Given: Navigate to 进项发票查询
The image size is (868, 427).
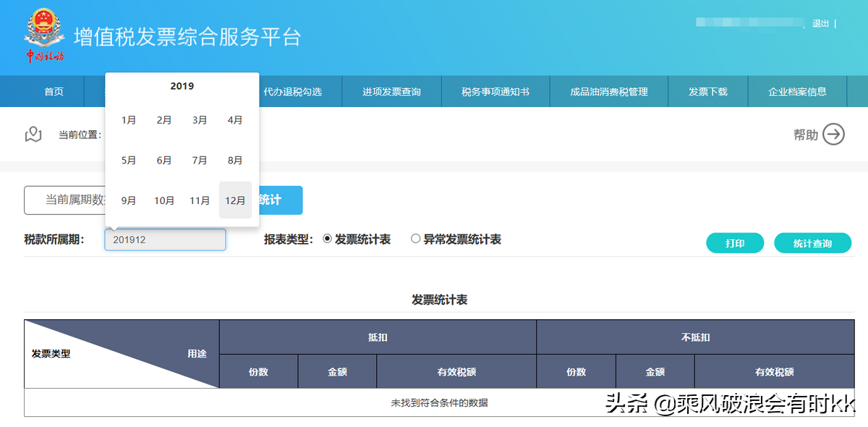Looking at the screenshot, I should click(x=391, y=91).
